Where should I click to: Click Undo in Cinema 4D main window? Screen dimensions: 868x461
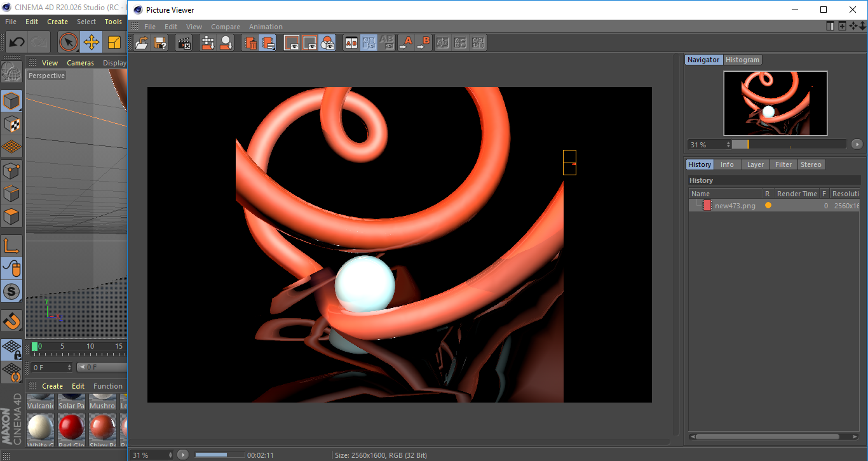[x=17, y=43]
